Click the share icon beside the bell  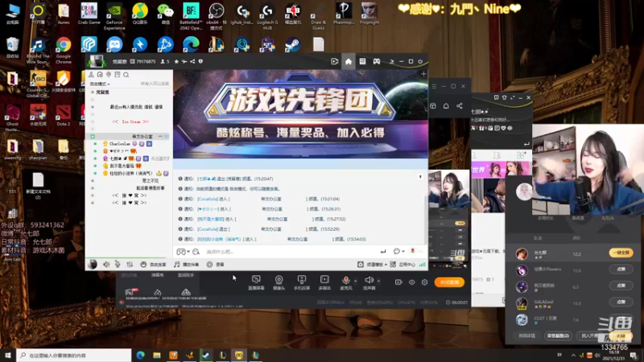(460, 106)
